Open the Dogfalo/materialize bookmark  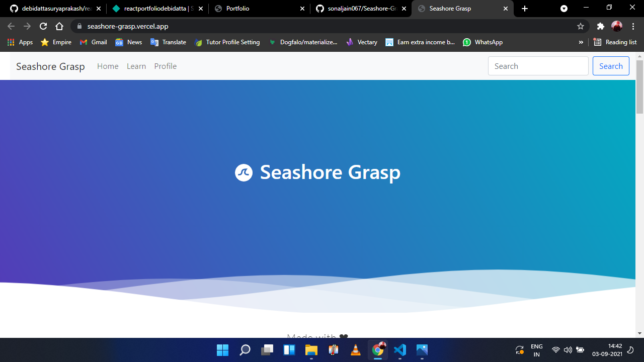(303, 42)
